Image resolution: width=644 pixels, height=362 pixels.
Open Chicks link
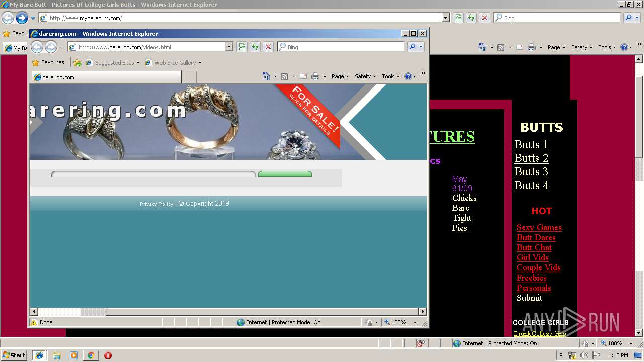click(x=464, y=198)
